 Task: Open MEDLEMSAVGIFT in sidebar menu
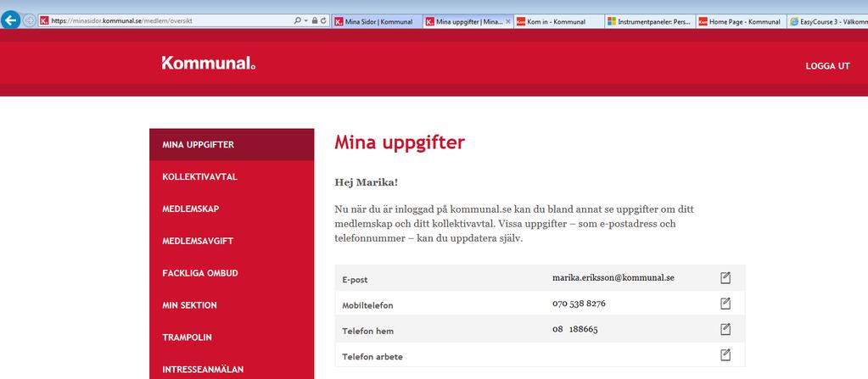click(232, 242)
